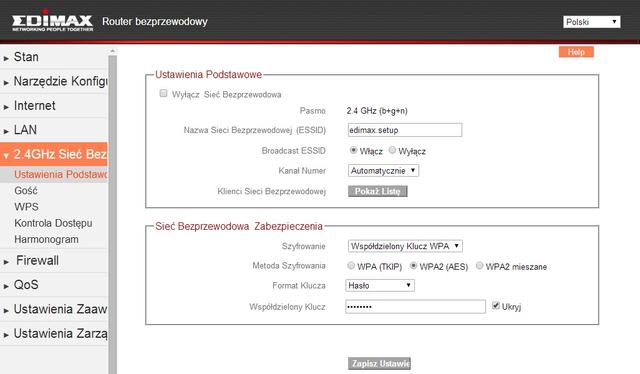Expand the Ustawienia Zarządzania menu section
Viewport: 640px width, 374px height.
pos(54,334)
